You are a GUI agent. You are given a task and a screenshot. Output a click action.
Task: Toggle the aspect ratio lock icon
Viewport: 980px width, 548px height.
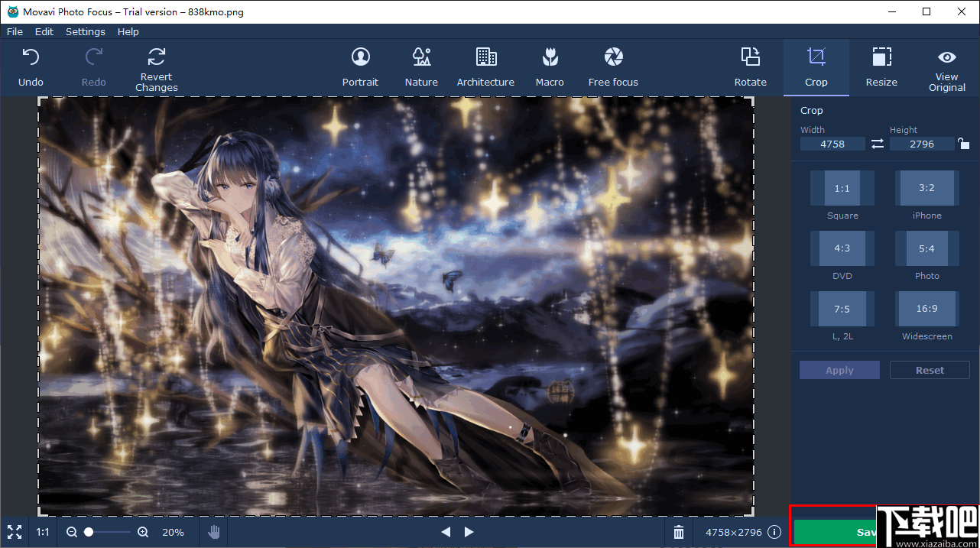tap(964, 144)
